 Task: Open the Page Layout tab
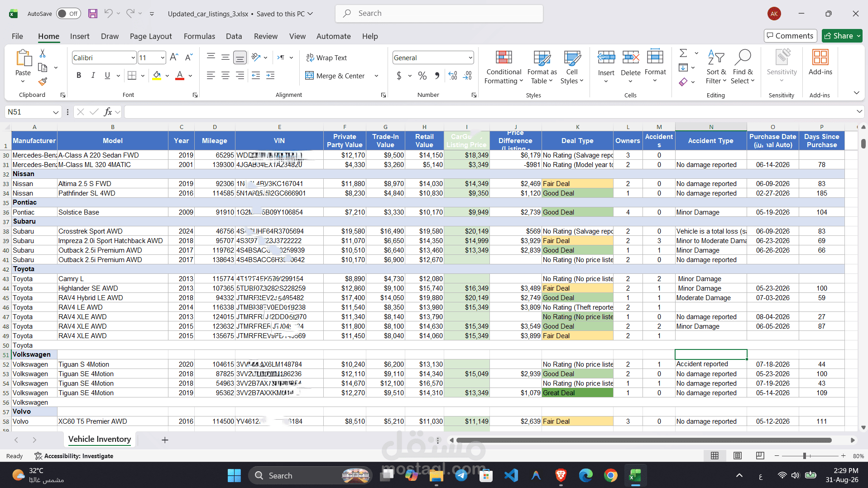tap(151, 36)
